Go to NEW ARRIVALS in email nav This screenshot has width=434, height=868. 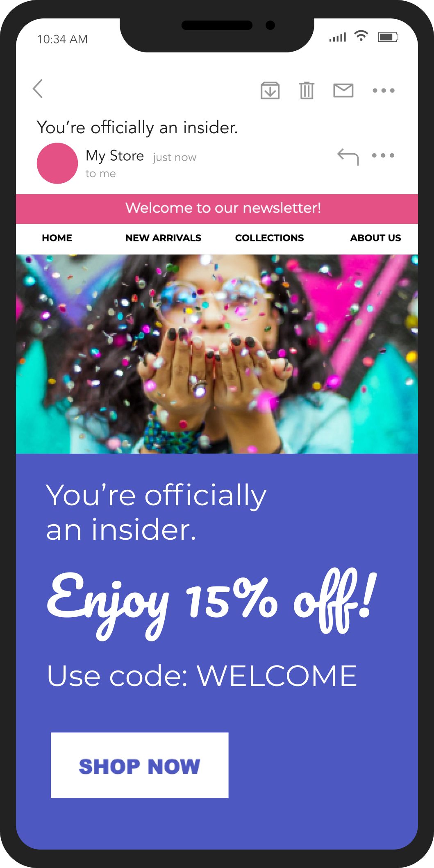(x=163, y=238)
